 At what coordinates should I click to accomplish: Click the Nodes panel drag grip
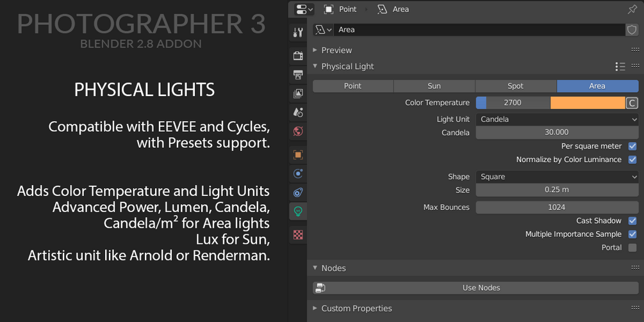pos(636,268)
